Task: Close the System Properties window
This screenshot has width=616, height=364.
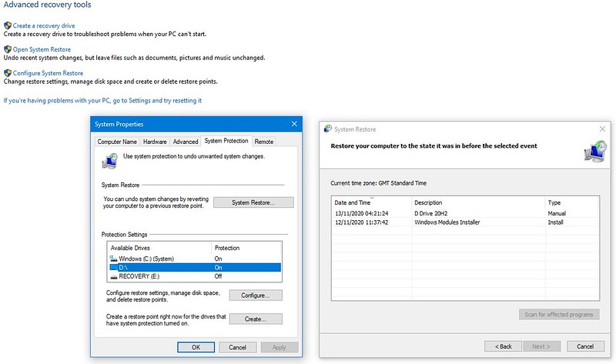Action: (294, 124)
